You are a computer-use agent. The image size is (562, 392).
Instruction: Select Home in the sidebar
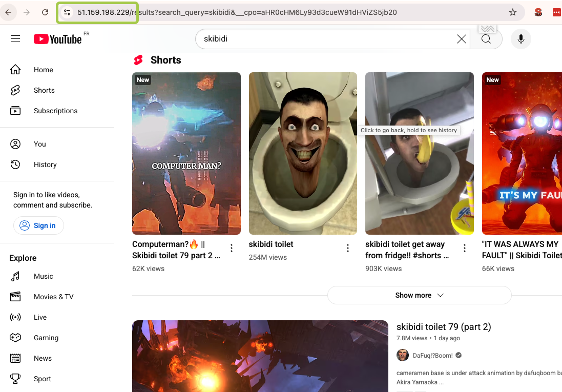[x=44, y=70]
